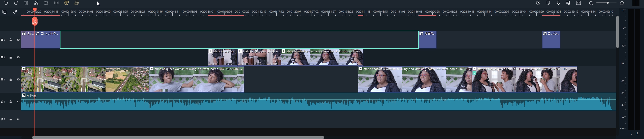The height and width of the screenshot is (139, 644).
Task: Mute audio track 1 speaker icon
Action: (18, 102)
